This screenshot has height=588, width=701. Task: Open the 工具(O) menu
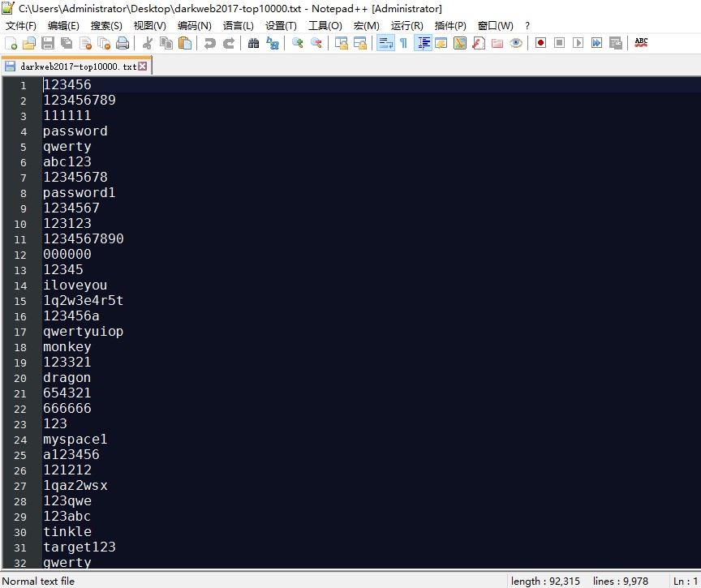325,25
